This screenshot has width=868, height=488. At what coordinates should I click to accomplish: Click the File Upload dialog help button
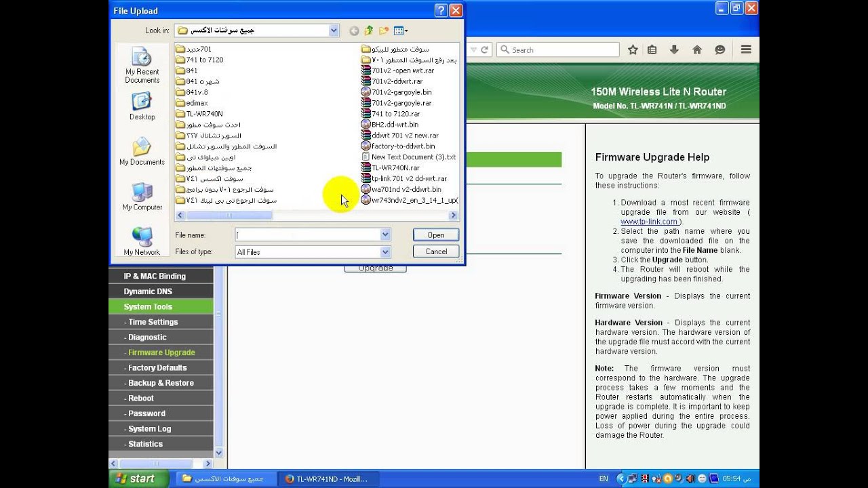(441, 10)
